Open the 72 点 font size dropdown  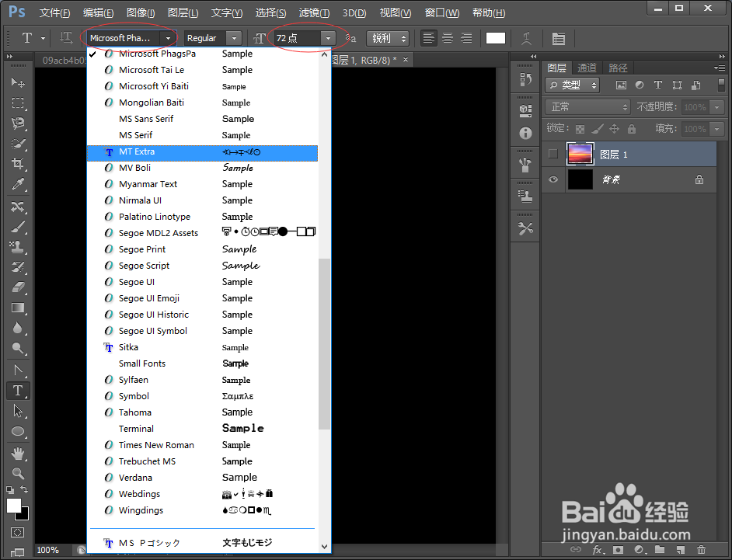coord(328,38)
